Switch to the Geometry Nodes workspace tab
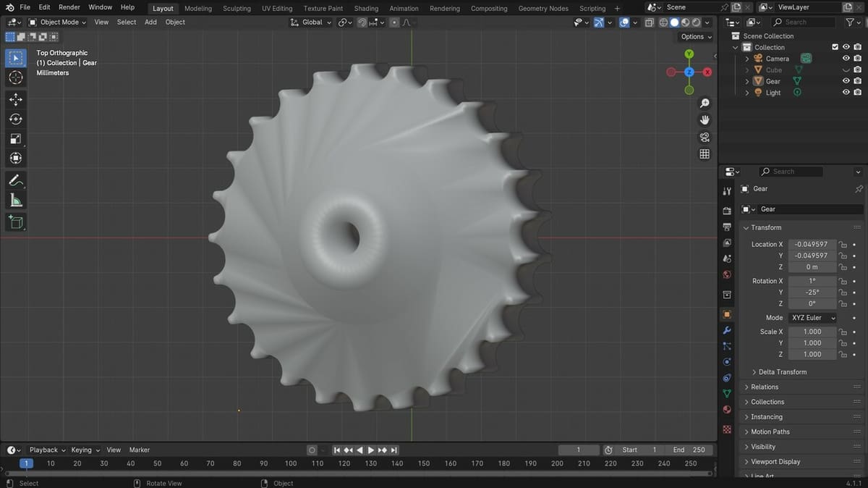The height and width of the screenshot is (488, 868). 543,9
